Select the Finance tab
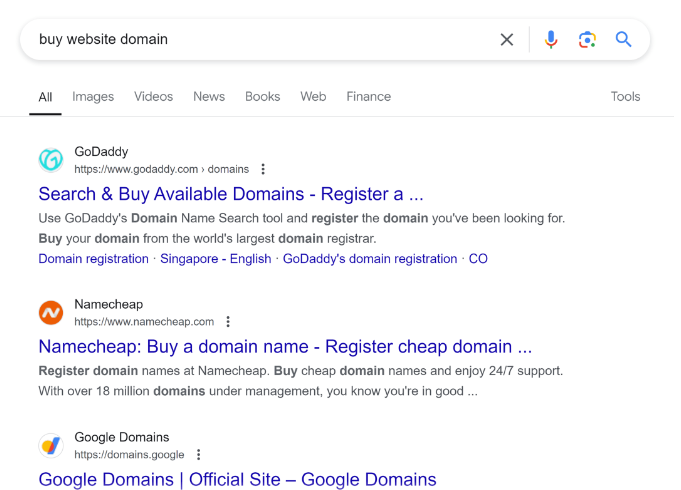The height and width of the screenshot is (490, 681). click(368, 97)
